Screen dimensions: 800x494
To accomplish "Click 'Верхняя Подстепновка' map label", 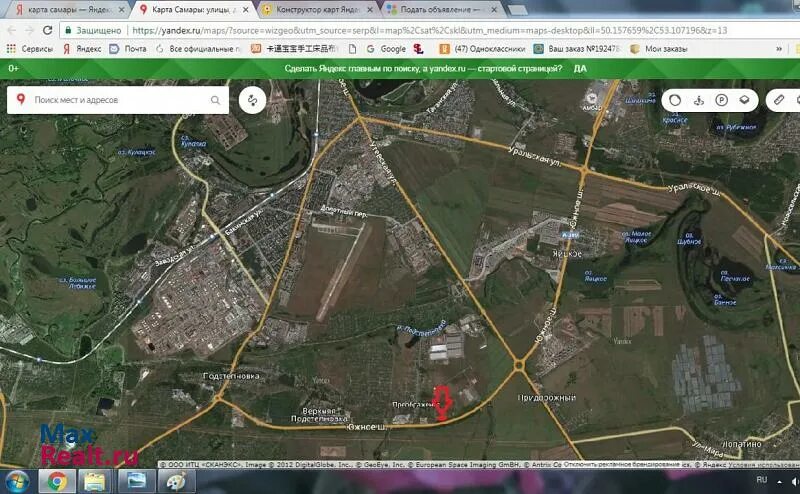I will pos(319,414).
